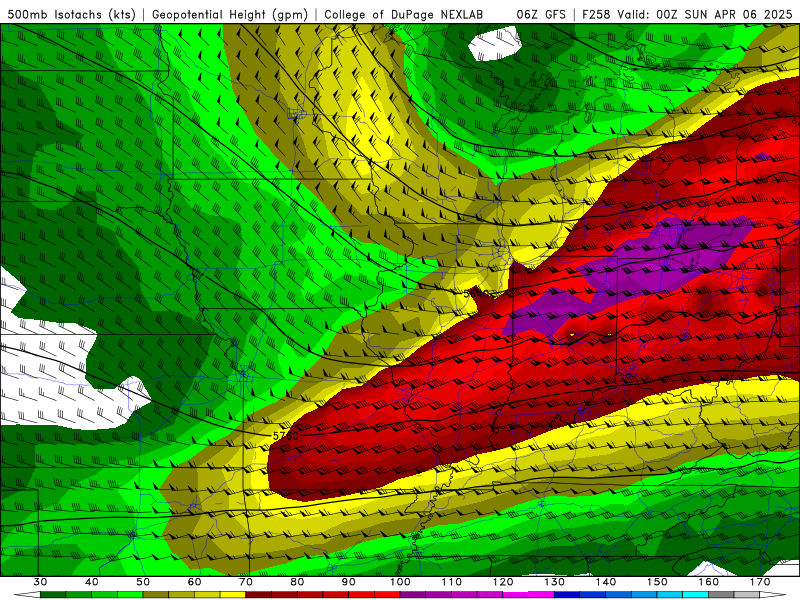The width and height of the screenshot is (800, 600).
Task: Click the 130 knot legend value
Action: click(555, 582)
